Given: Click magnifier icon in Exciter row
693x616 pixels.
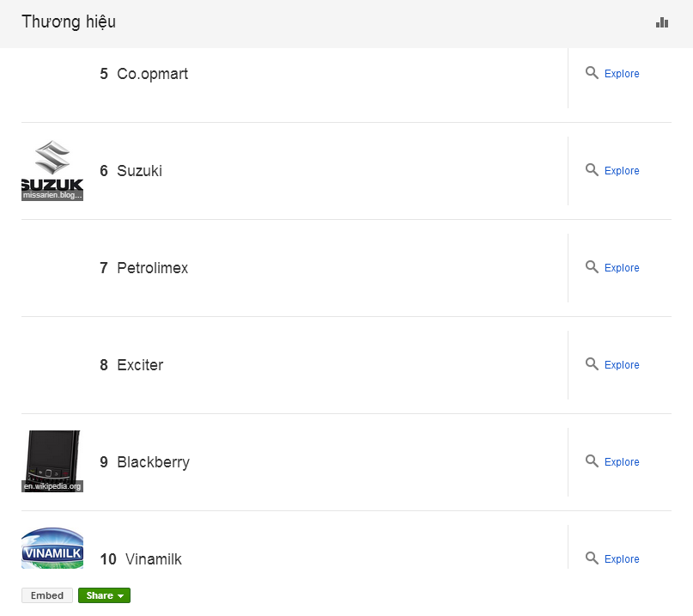Looking at the screenshot, I should point(592,364).
